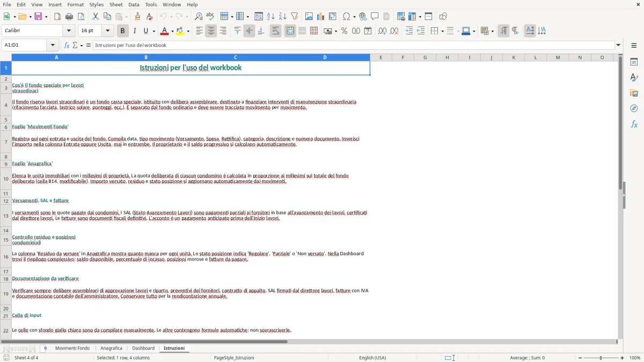Screen dimensions: 644x362
Task: Increase the indent
Action: (409, 31)
